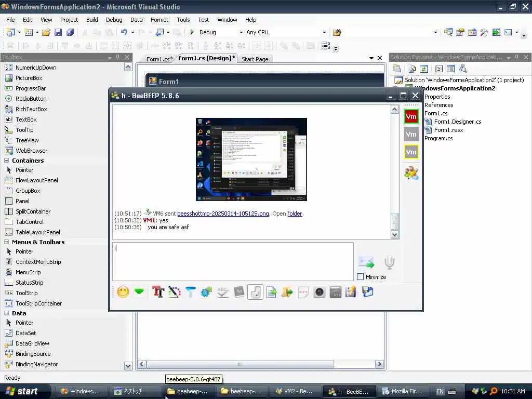This screenshot has height=399, width=532.
Task: Open the beesshottmp-20250314-105125.png link
Action: 223,214
